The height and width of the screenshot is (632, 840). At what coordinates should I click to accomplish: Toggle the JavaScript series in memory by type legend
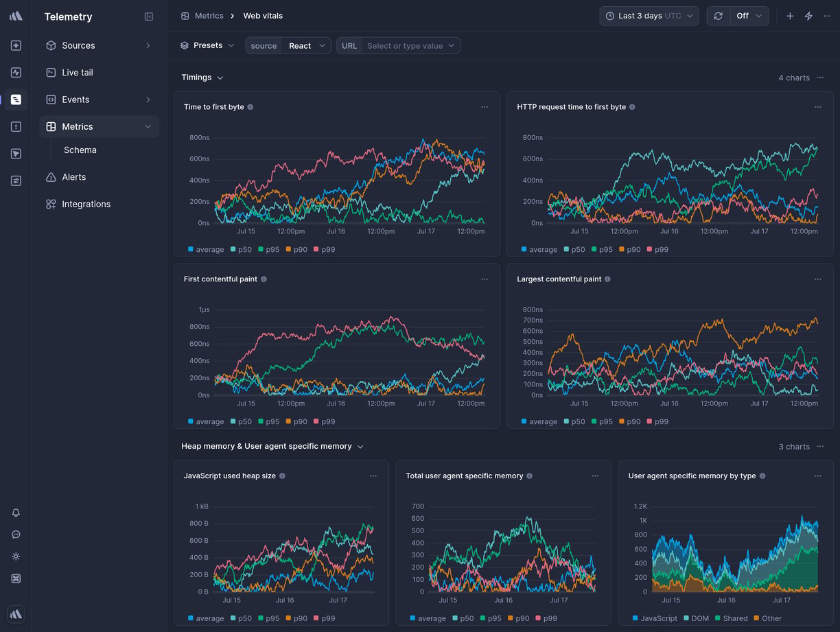(x=655, y=618)
